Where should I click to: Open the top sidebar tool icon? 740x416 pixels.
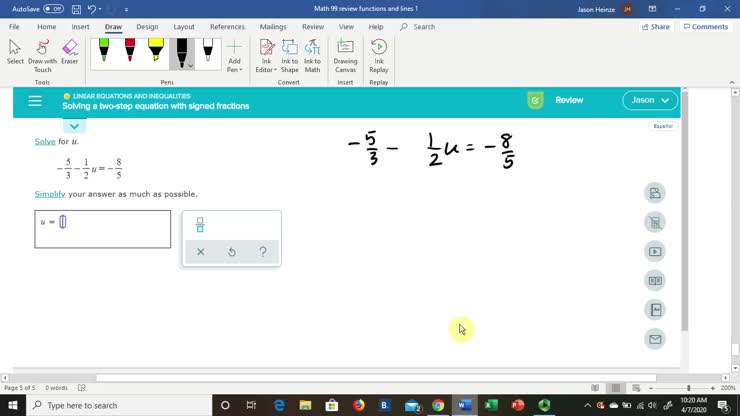click(x=655, y=193)
